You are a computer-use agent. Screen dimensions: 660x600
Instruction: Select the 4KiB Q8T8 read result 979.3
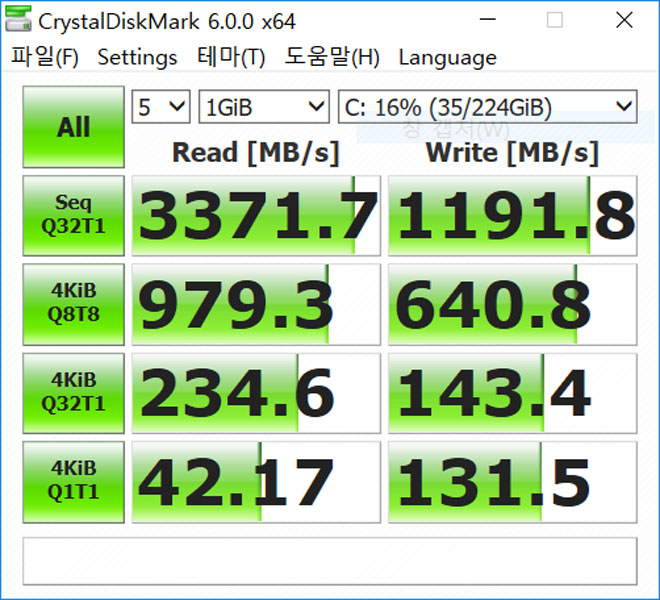[256, 304]
